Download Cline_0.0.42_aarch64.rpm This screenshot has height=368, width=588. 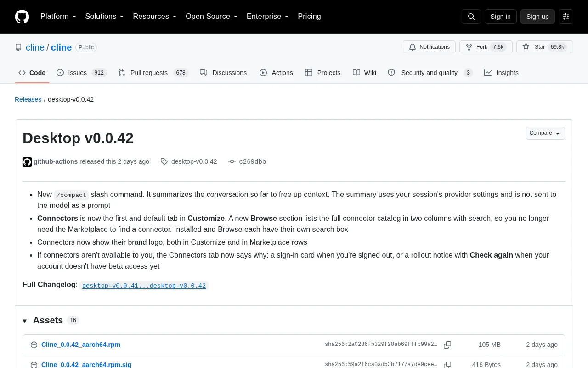point(81,345)
